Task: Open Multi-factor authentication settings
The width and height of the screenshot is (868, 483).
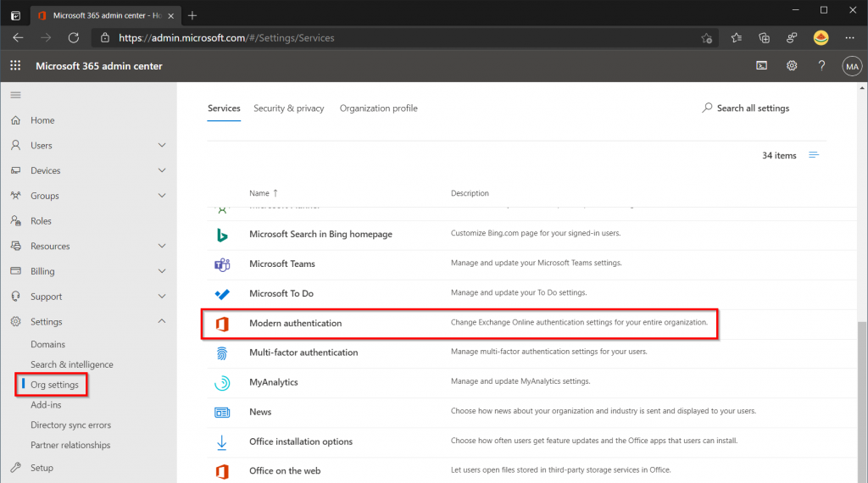Action: point(303,353)
